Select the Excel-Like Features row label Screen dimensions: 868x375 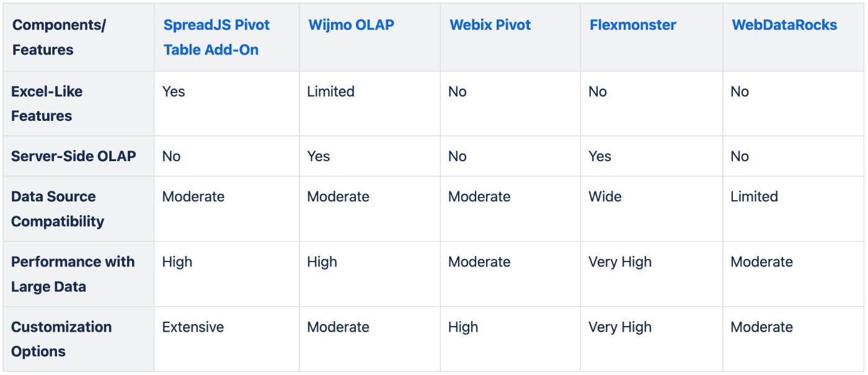(x=46, y=104)
